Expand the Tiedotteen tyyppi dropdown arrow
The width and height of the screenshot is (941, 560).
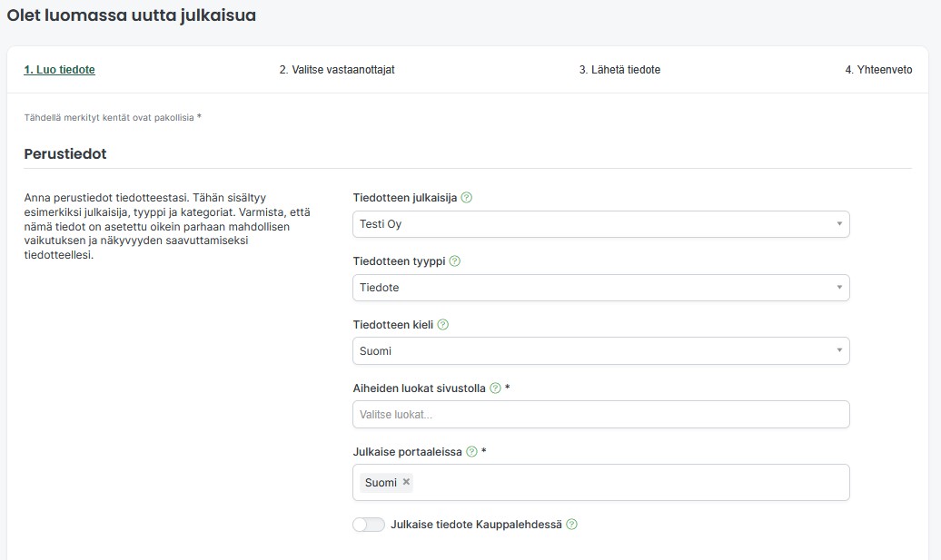(x=839, y=287)
